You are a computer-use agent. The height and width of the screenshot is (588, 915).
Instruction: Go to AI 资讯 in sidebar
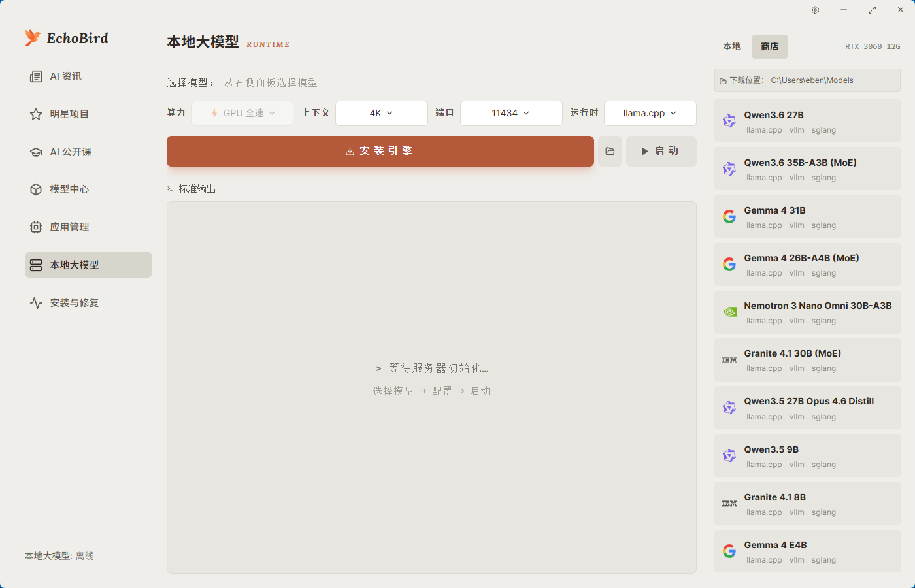click(88, 76)
